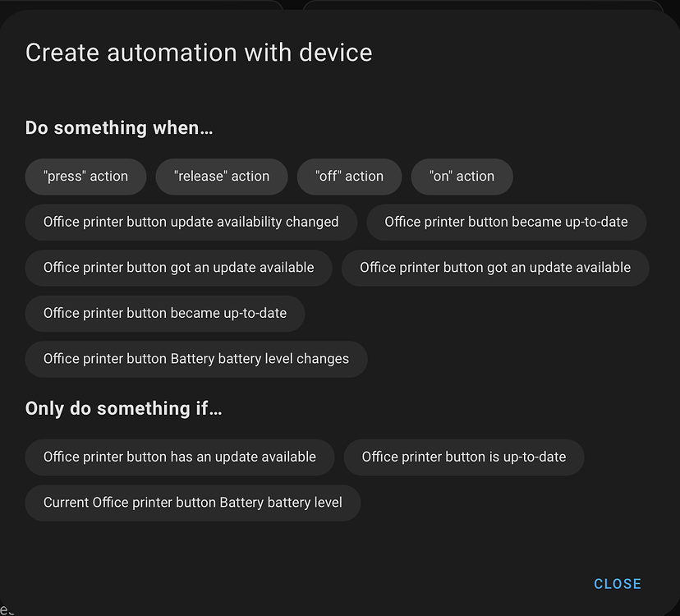Select the left "got an update available" trigger
This screenshot has width=680, height=616.
point(178,267)
